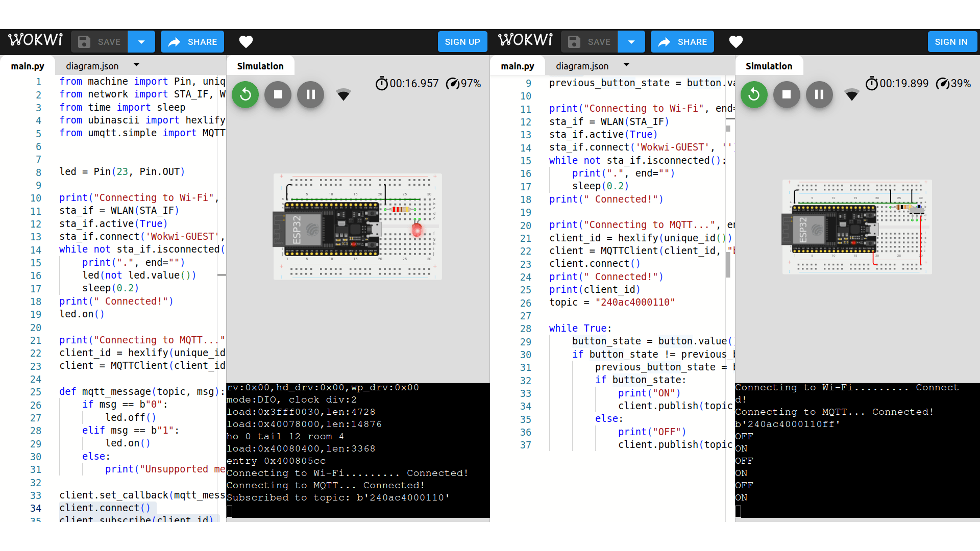Click the right editor's vertical scrollbar
Screen dimensions: 980x551
click(728, 265)
